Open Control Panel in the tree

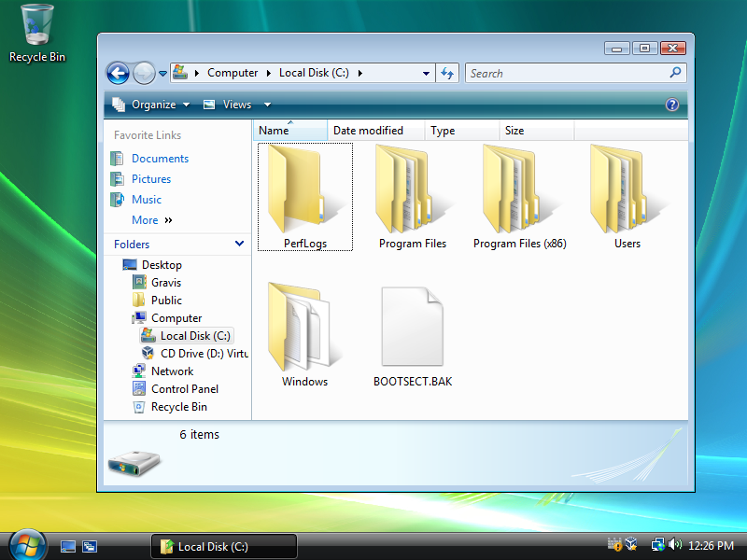point(175,389)
